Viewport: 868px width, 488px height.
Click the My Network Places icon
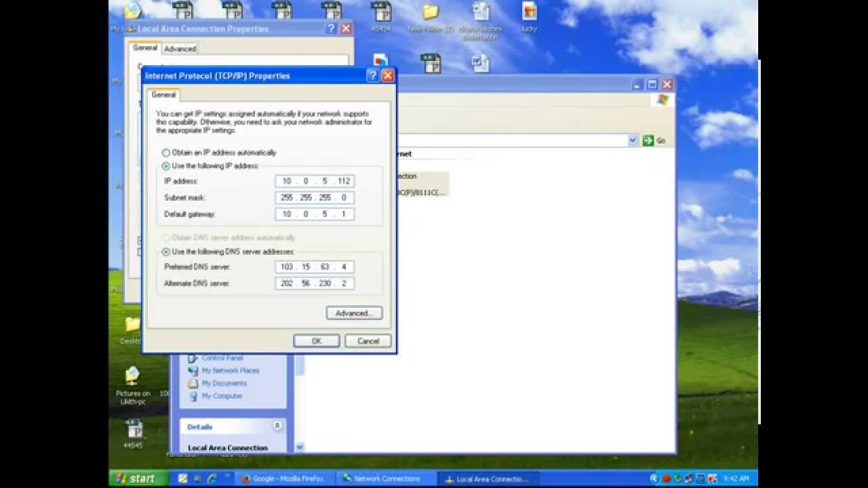point(193,371)
